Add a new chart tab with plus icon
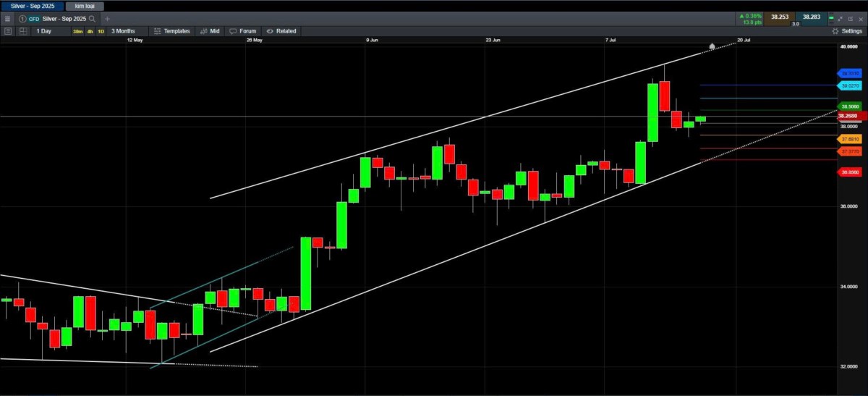 (x=107, y=18)
